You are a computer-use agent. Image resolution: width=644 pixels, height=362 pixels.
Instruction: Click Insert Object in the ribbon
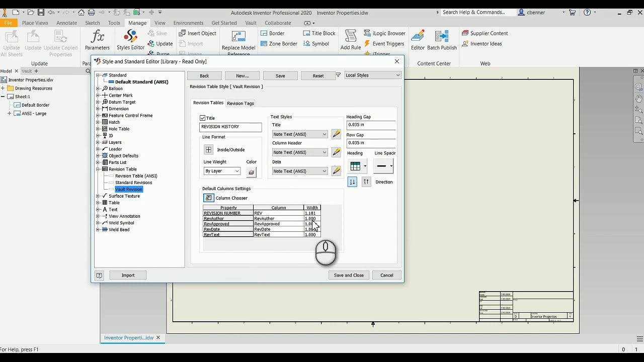pos(197,33)
